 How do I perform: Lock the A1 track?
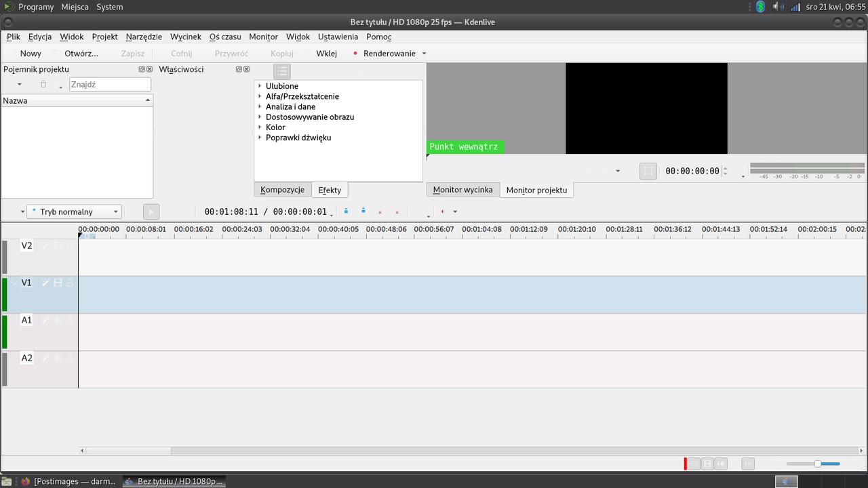coord(70,320)
